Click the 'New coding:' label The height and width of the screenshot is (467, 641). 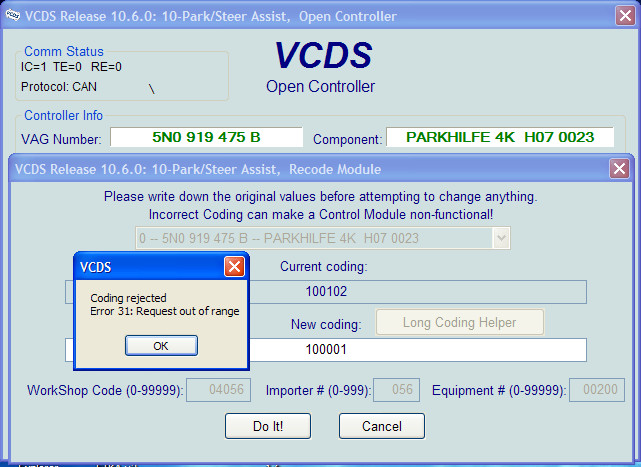326,324
